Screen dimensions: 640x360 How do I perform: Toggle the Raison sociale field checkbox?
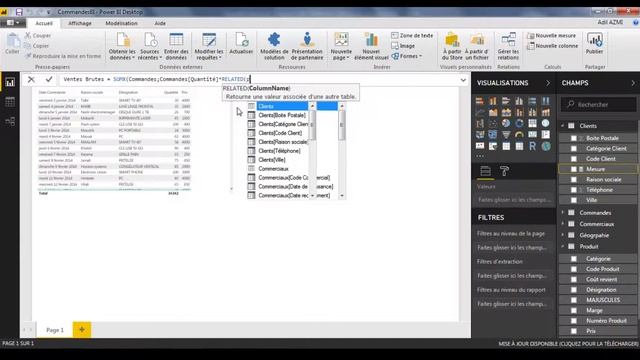573,180
